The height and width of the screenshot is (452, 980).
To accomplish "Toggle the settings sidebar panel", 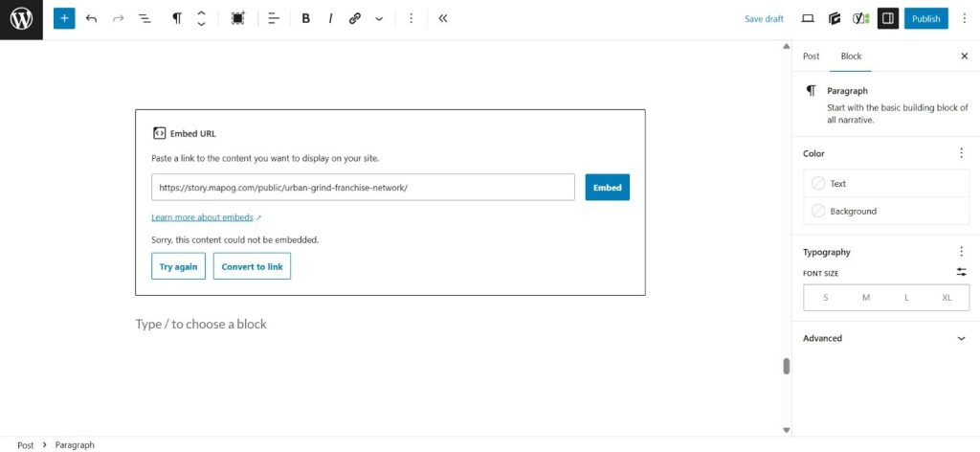I will 887,19.
